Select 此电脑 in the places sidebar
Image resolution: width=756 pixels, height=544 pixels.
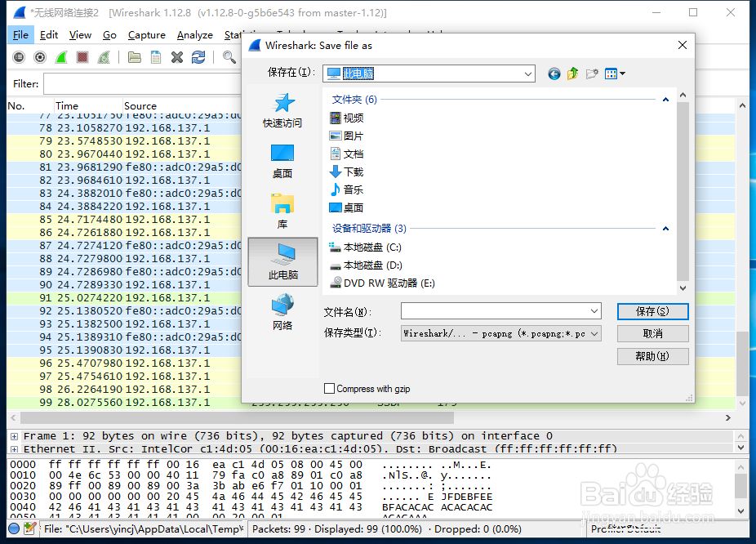[x=283, y=262]
